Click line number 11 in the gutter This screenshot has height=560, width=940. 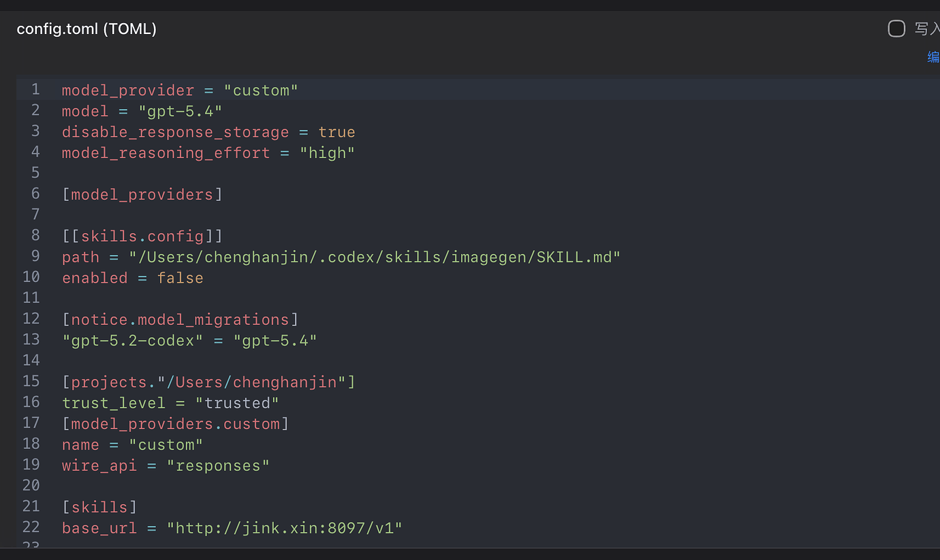(31, 298)
